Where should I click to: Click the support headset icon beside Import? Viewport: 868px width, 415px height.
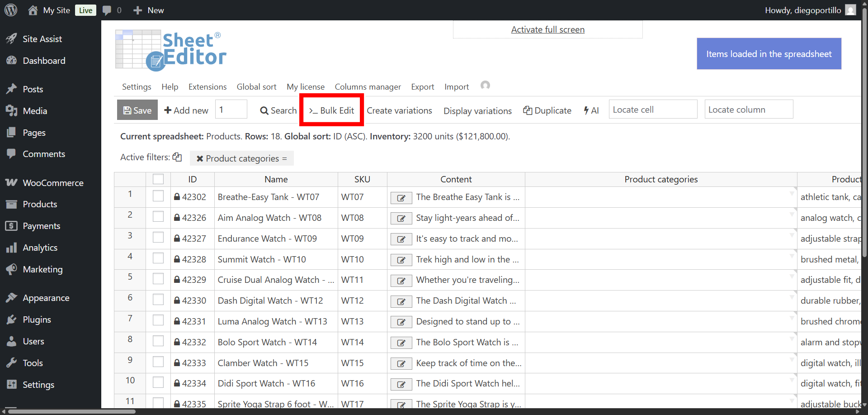[x=485, y=86]
